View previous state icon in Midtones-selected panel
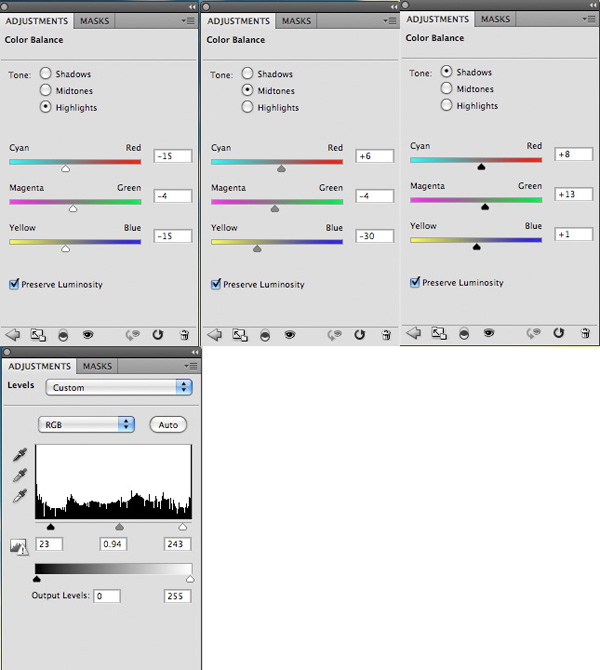Screen dimensions: 600x670 click(x=335, y=335)
